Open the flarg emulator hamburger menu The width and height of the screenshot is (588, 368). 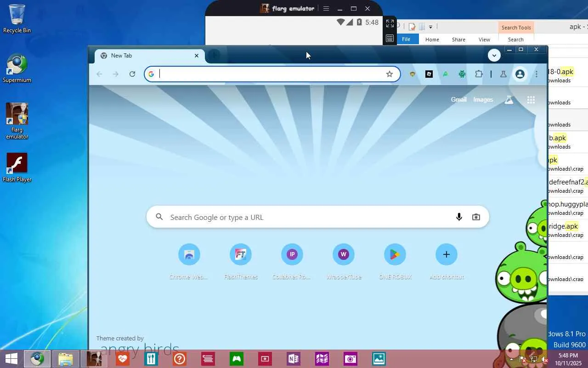(x=326, y=8)
